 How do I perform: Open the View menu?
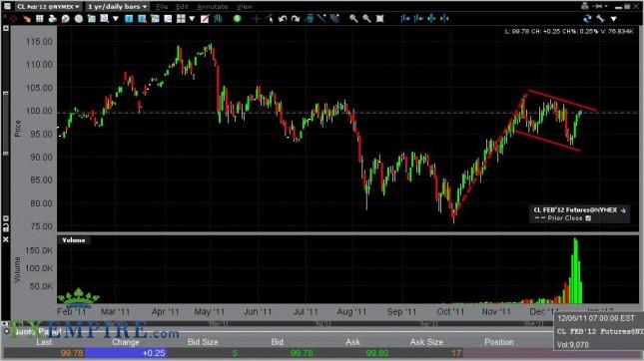click(x=245, y=7)
